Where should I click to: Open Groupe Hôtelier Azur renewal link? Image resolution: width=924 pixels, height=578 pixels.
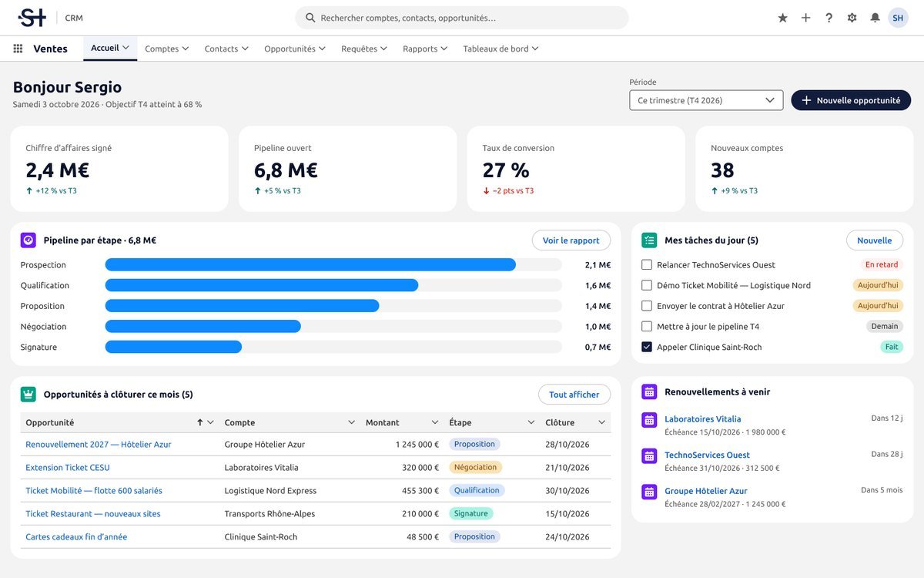coord(706,491)
